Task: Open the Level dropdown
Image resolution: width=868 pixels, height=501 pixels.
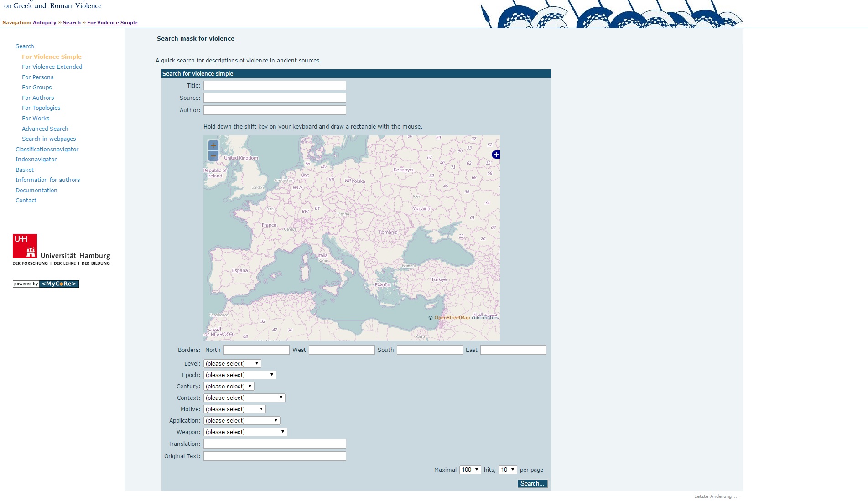Action: [232, 364]
